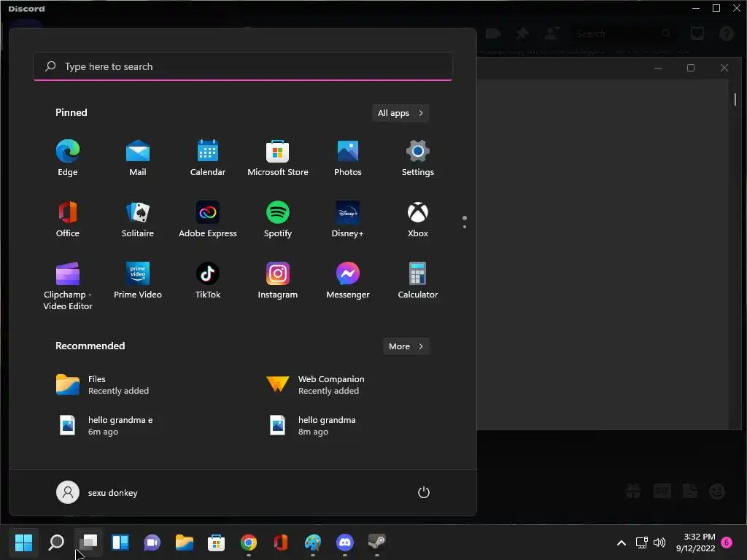This screenshot has width=747, height=560.
Task: Open the Xbox app
Action: [x=418, y=219]
